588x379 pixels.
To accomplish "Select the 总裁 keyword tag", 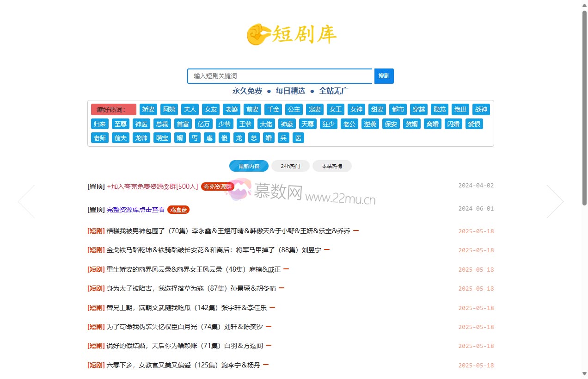I will click(162, 124).
